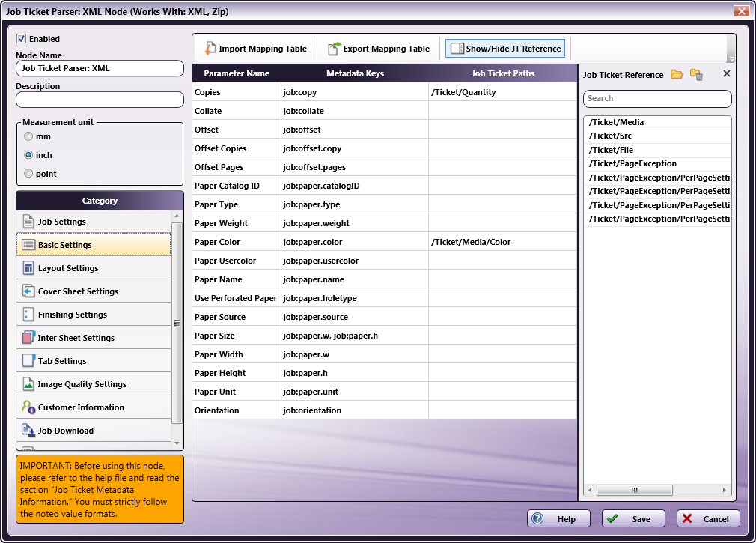Screen dimensions: 756x543
Task: Click the green checkmark on Save
Action: pos(612,518)
